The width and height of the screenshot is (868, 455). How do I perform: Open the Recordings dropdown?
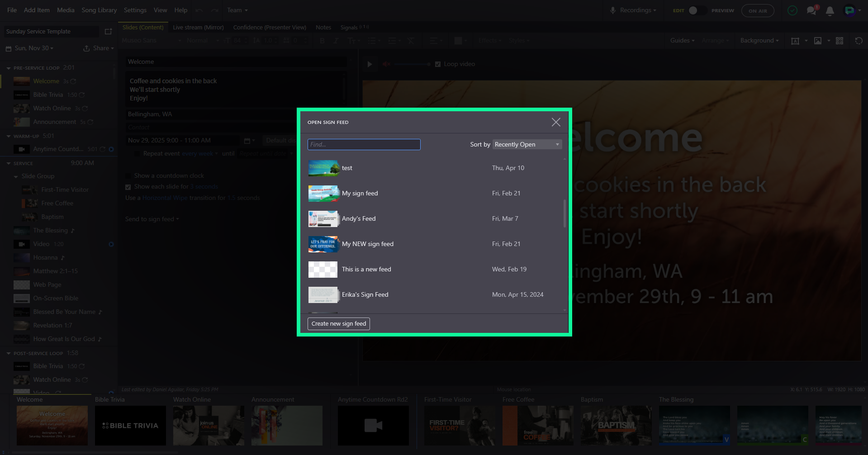click(x=634, y=10)
